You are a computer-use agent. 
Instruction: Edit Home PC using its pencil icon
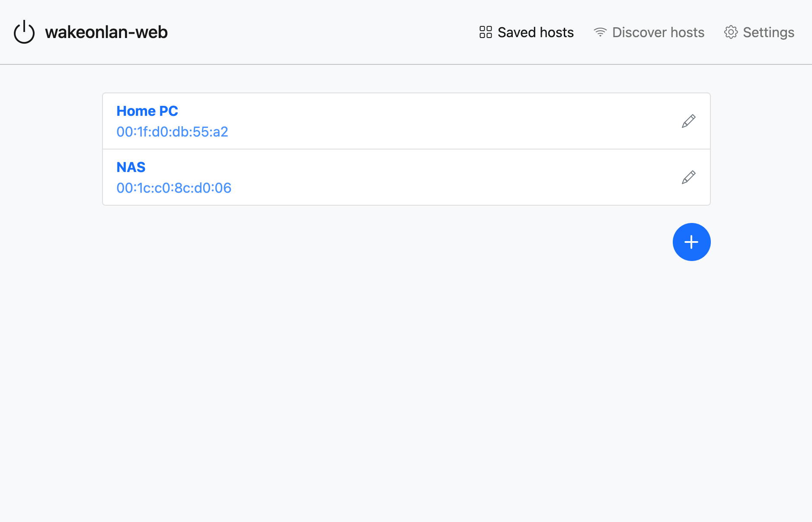pyautogui.click(x=688, y=121)
